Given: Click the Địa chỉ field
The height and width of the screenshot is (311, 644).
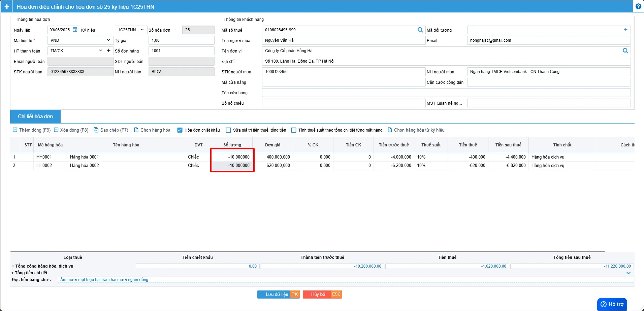Looking at the screenshot, I should click(x=446, y=61).
